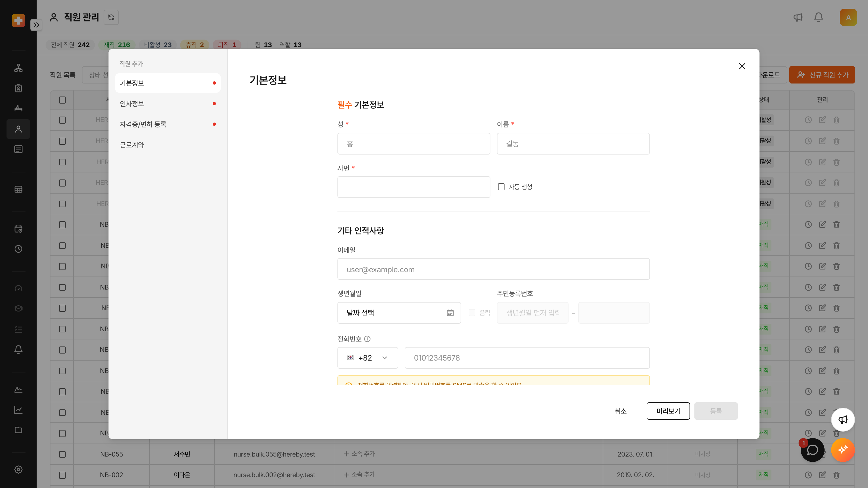Click the 전화번호 info icon
The image size is (868, 488).
(x=367, y=339)
